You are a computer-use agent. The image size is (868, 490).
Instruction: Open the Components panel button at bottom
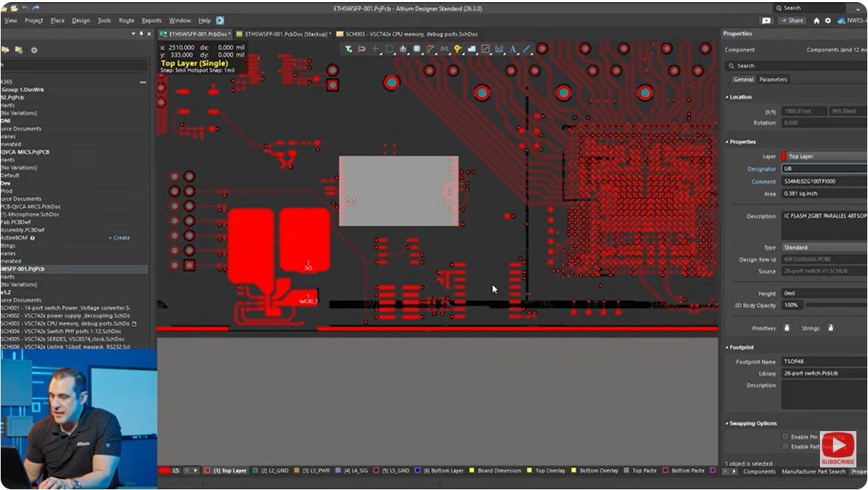click(759, 472)
